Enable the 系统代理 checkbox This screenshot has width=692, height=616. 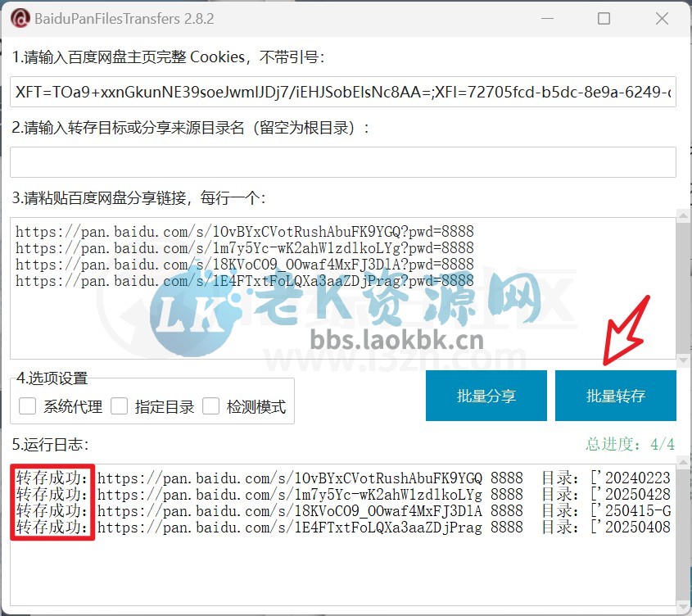(x=27, y=406)
